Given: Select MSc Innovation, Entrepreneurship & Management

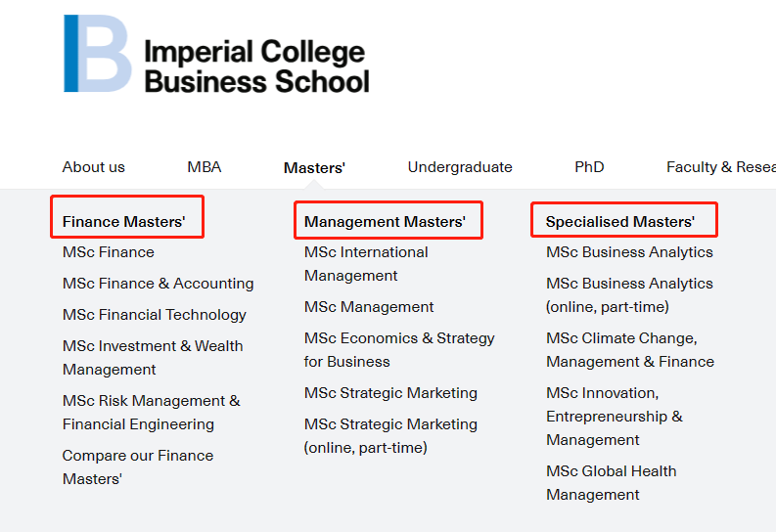Looking at the screenshot, I should click(615, 417).
